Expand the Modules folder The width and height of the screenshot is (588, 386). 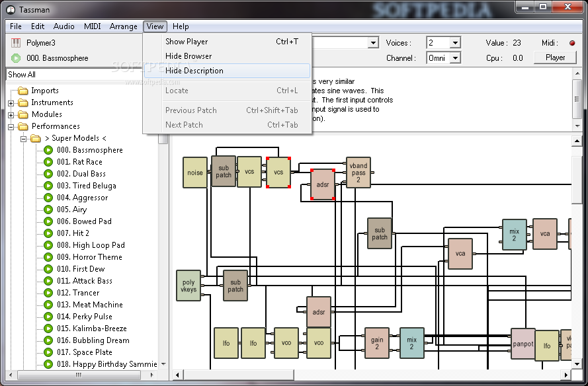tap(11, 115)
